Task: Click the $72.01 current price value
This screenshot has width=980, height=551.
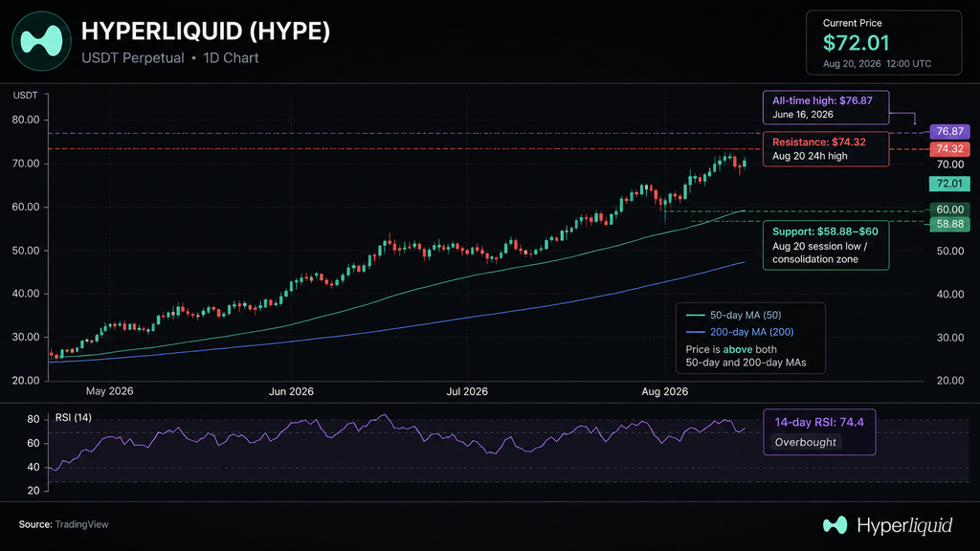Action: [x=856, y=43]
